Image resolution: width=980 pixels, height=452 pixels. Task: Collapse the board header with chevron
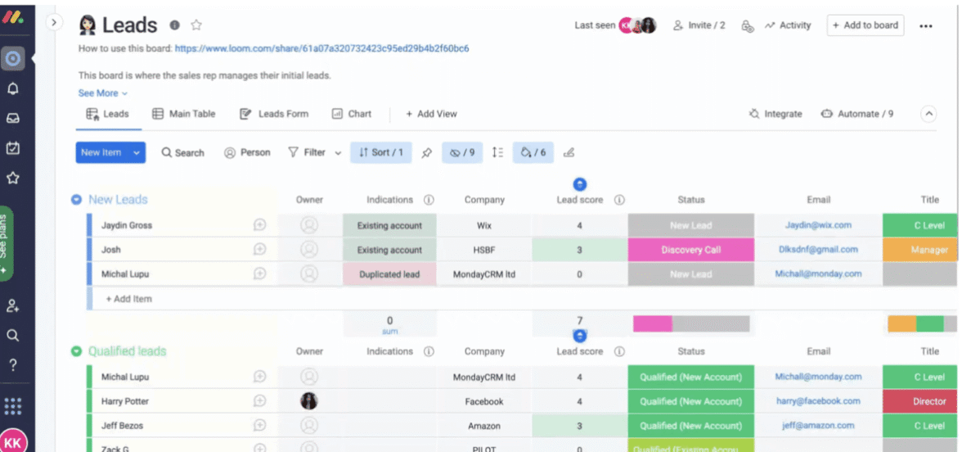click(928, 114)
